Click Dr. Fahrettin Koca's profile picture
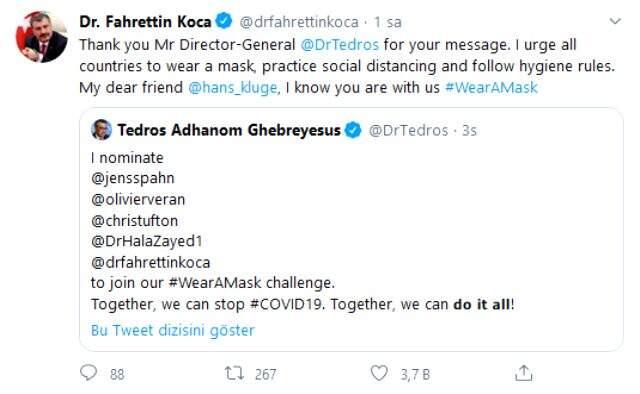Image resolution: width=640 pixels, height=394 pixels. (x=42, y=37)
